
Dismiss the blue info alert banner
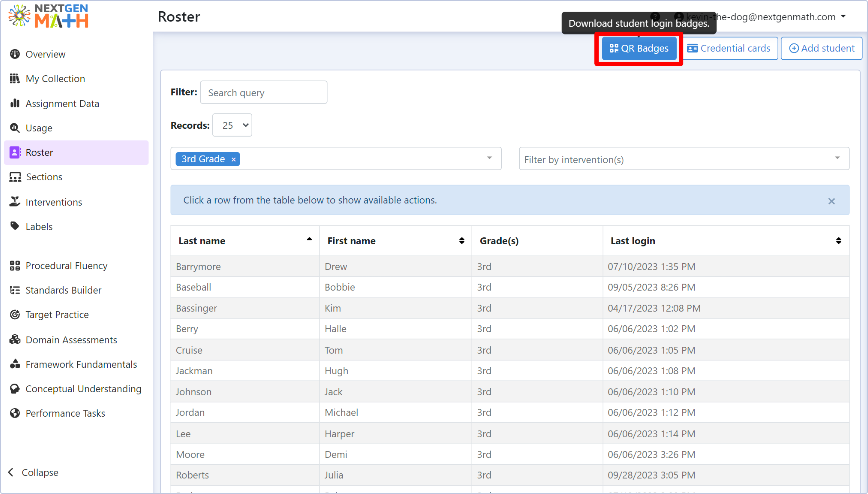click(831, 201)
